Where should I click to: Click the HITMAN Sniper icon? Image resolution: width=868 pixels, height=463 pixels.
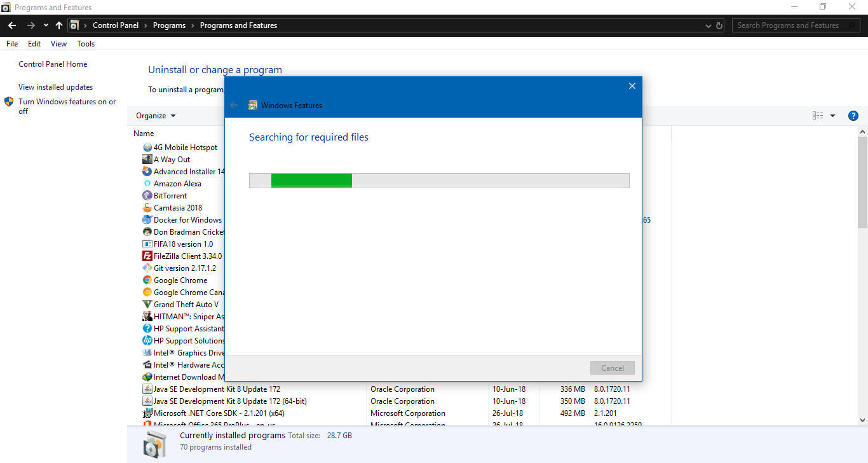(147, 317)
